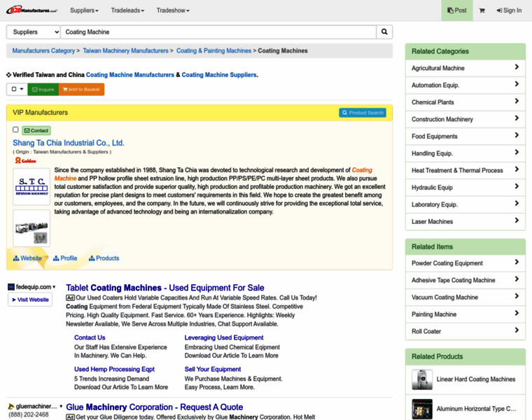Click the magnifier search button
Image resolution: width=532 pixels, height=420 pixels.
click(384, 32)
